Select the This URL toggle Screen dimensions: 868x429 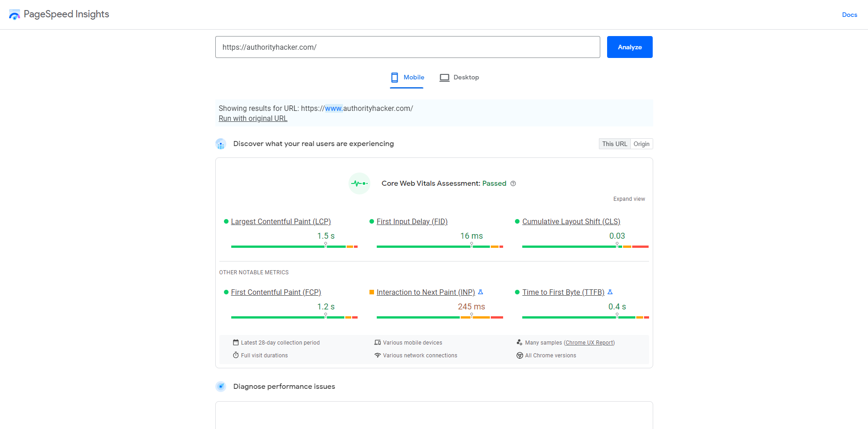(614, 144)
